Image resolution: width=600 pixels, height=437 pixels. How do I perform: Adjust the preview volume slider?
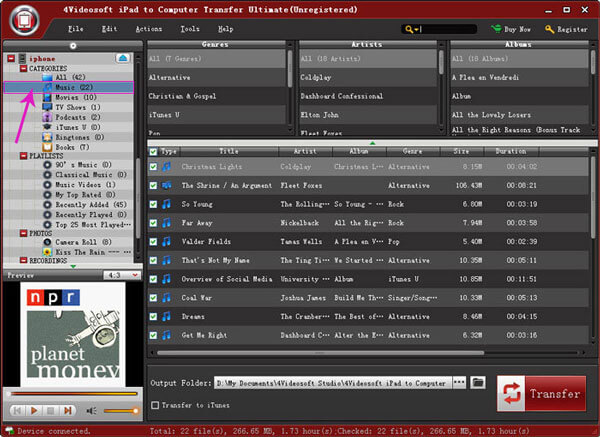[120, 411]
